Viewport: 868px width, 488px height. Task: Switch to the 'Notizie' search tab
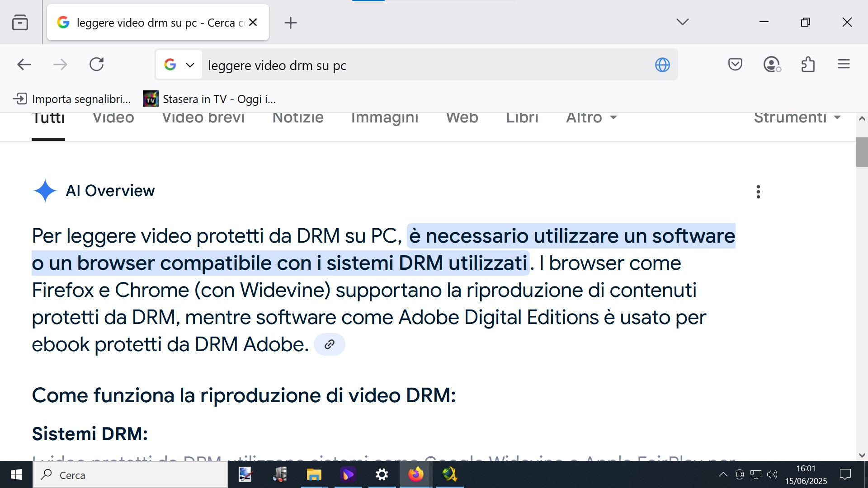point(298,118)
